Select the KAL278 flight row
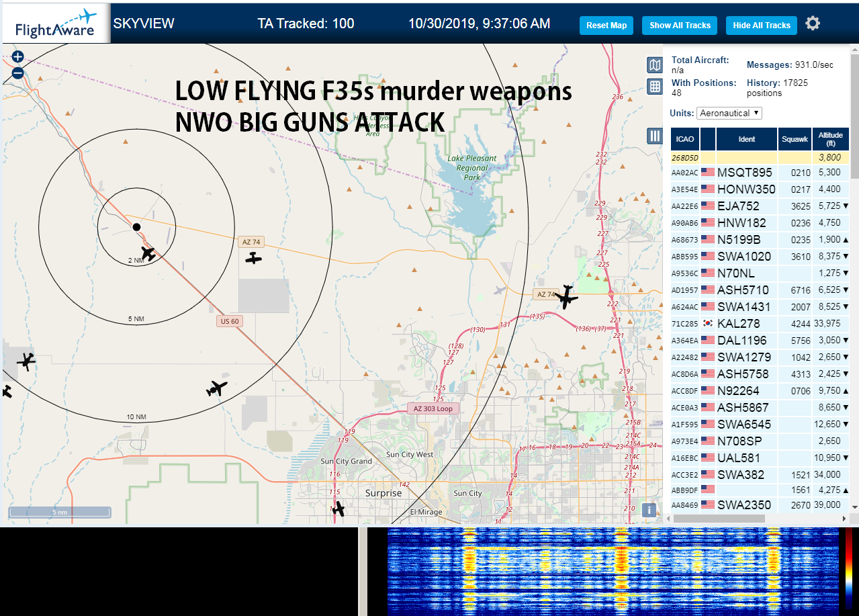The image size is (859, 616). pyautogui.click(x=760, y=324)
